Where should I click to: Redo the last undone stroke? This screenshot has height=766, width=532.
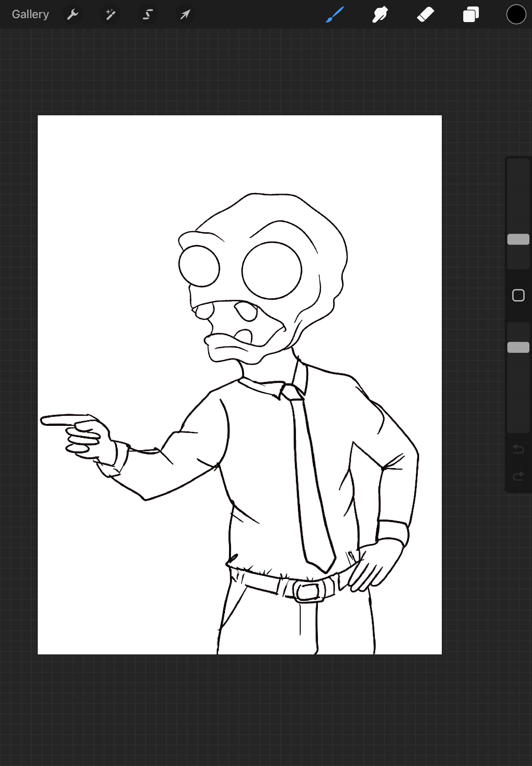pyautogui.click(x=518, y=476)
